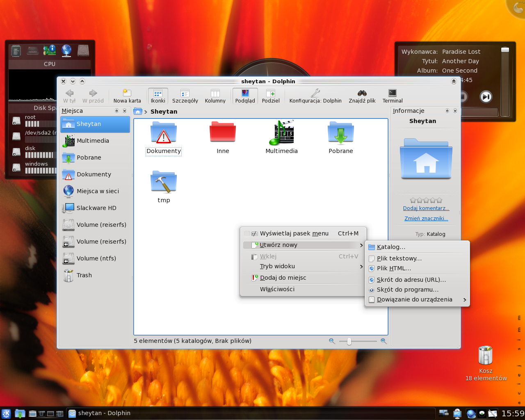The image size is (525, 420).
Task: Click the zoom slider handle in status bar
Action: pyautogui.click(x=349, y=341)
